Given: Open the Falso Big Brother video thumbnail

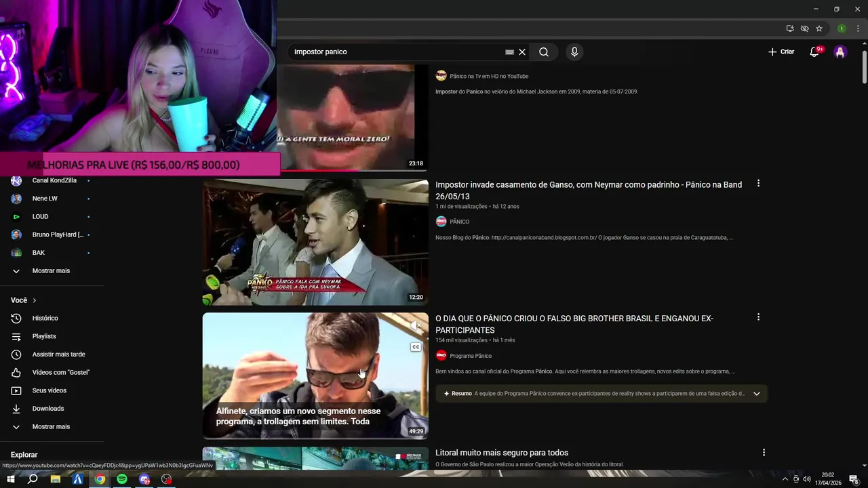Looking at the screenshot, I should tap(315, 375).
